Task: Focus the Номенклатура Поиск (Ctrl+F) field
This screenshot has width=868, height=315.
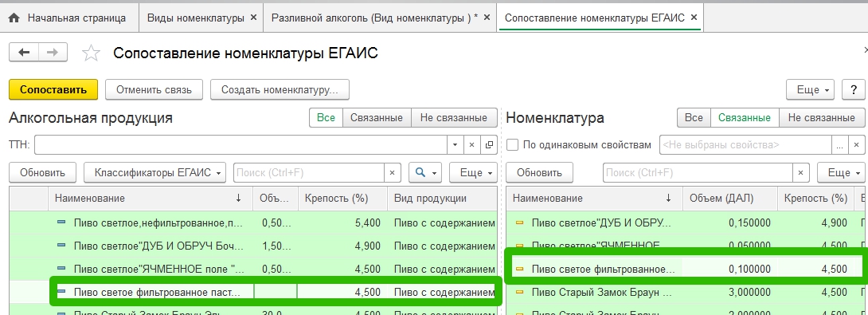Action: coord(698,172)
